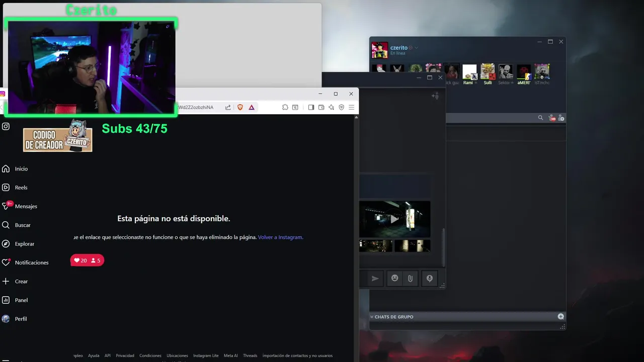
Task: Open Buscar in Instagram sidebar
Action: [17, 225]
